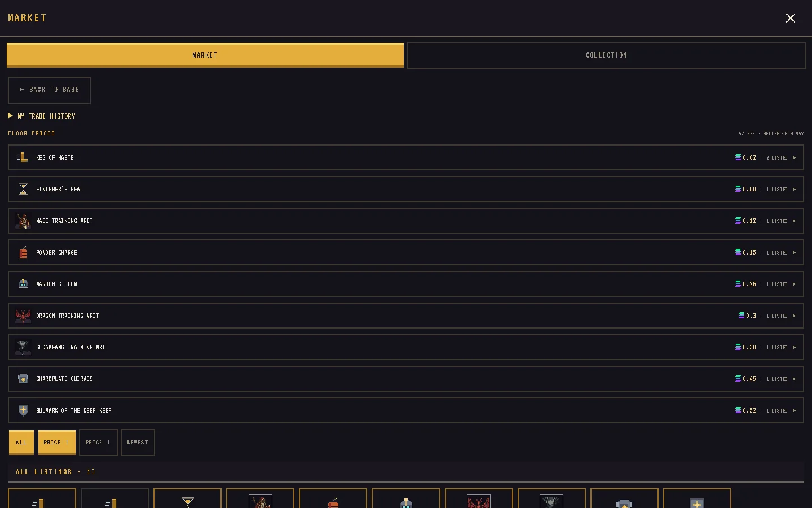Click the Mage Training Writ portrait icon
Image resolution: width=812 pixels, height=508 pixels.
click(x=23, y=221)
